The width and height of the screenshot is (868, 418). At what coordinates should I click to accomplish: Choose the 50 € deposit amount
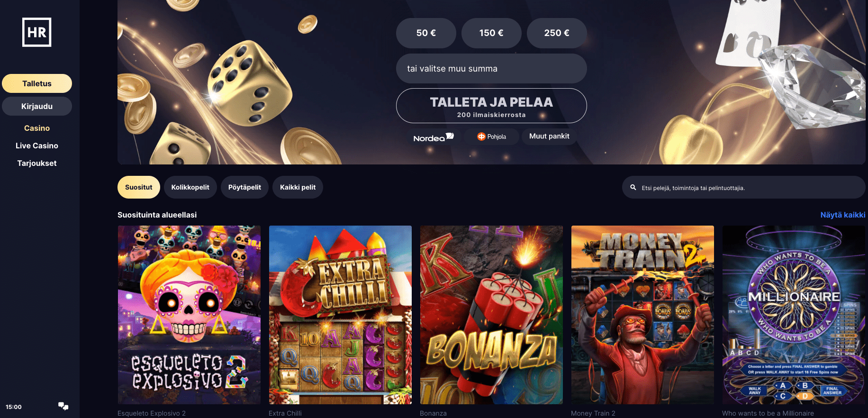tap(426, 33)
